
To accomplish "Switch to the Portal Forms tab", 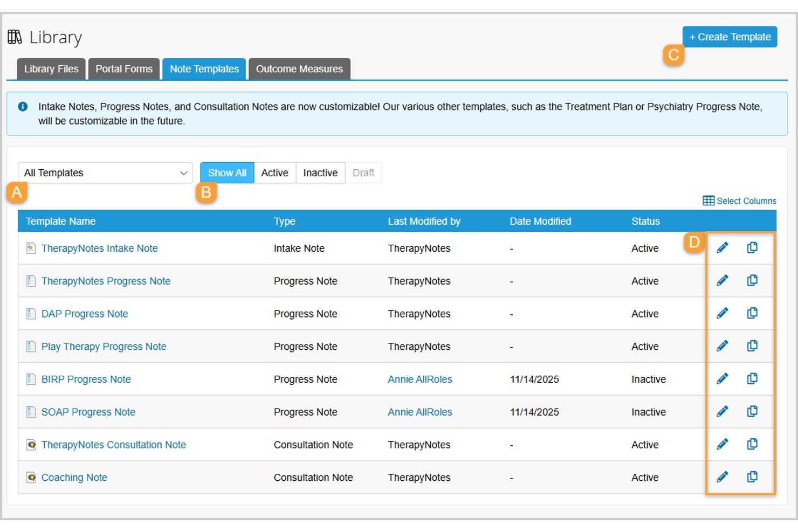I will (124, 69).
